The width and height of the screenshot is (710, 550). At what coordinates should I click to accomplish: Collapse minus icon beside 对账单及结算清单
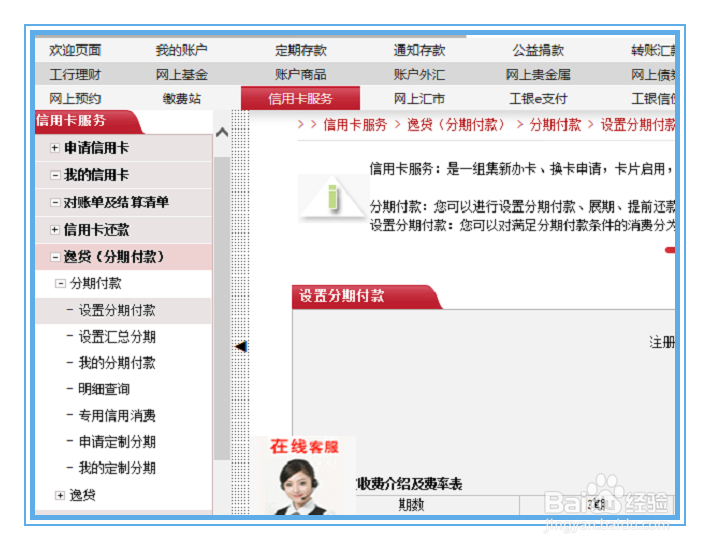(x=55, y=202)
